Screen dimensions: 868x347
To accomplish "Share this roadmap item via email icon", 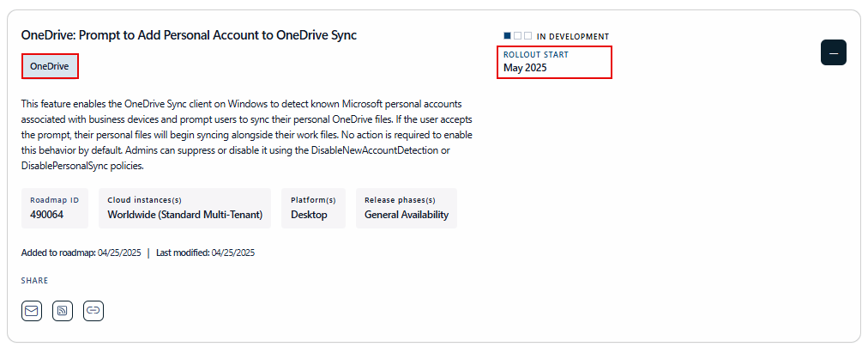I will [x=32, y=311].
